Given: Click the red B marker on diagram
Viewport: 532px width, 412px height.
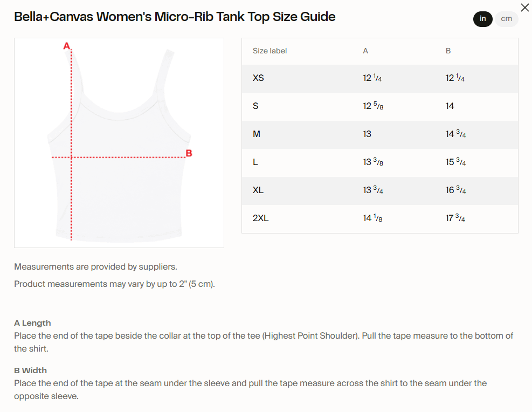Looking at the screenshot, I should pyautogui.click(x=189, y=153).
